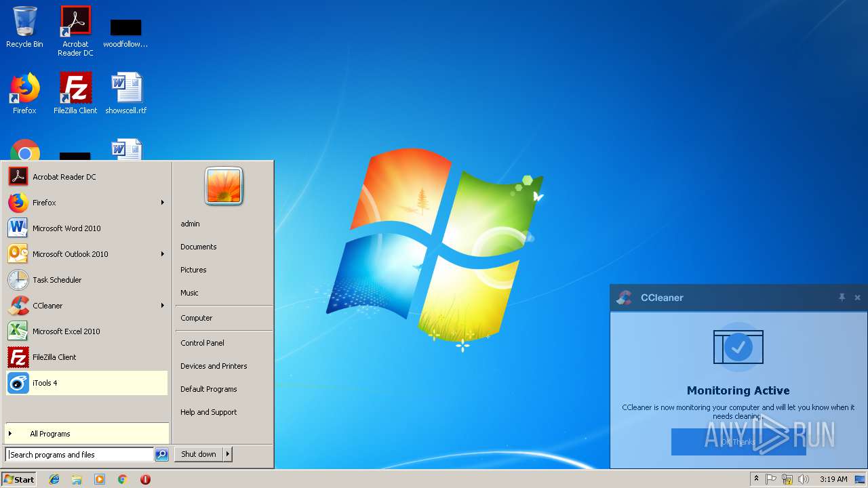This screenshot has height=488, width=868.
Task: Click OK Thanks in CCleaner popup
Action: coord(738,442)
